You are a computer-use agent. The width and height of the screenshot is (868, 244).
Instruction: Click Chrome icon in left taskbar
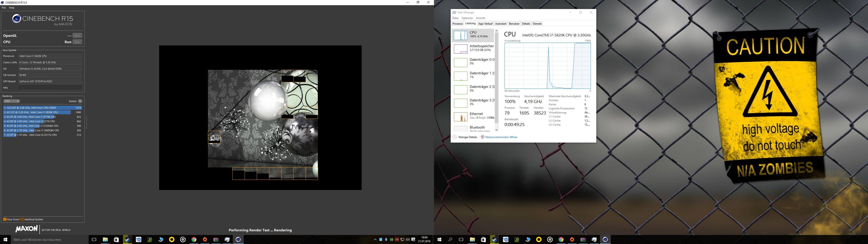[194, 240]
